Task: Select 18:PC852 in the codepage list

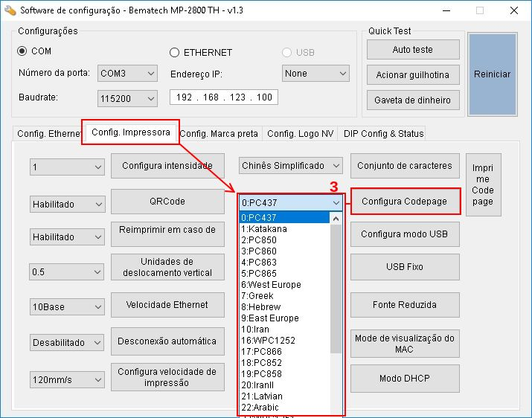Action: click(x=285, y=363)
